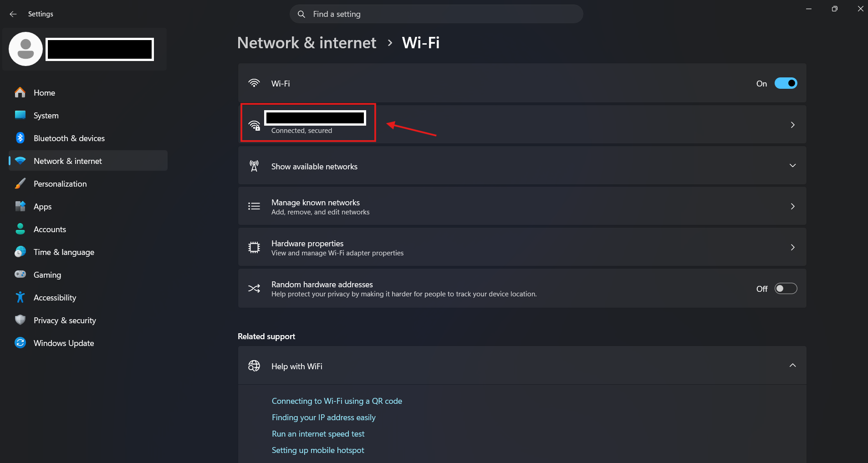This screenshot has width=868, height=463.
Task: Click the user profile avatar picture
Action: click(26, 49)
